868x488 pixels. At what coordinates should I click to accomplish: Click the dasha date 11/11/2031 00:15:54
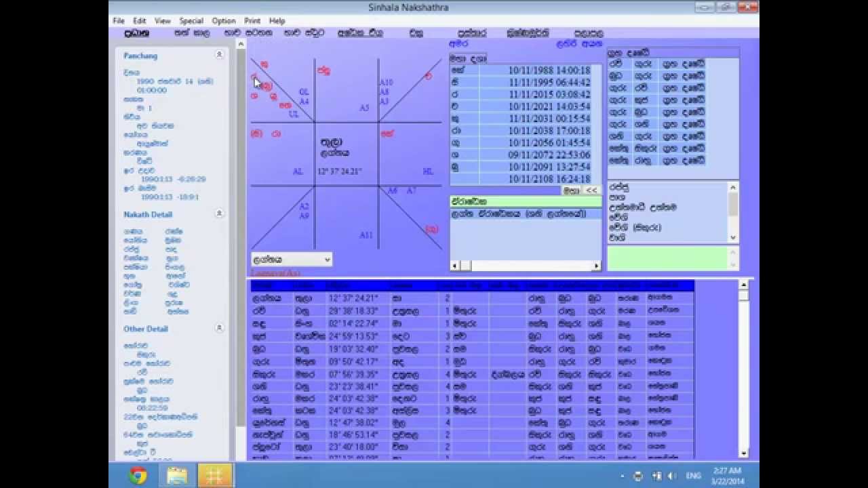(x=549, y=119)
